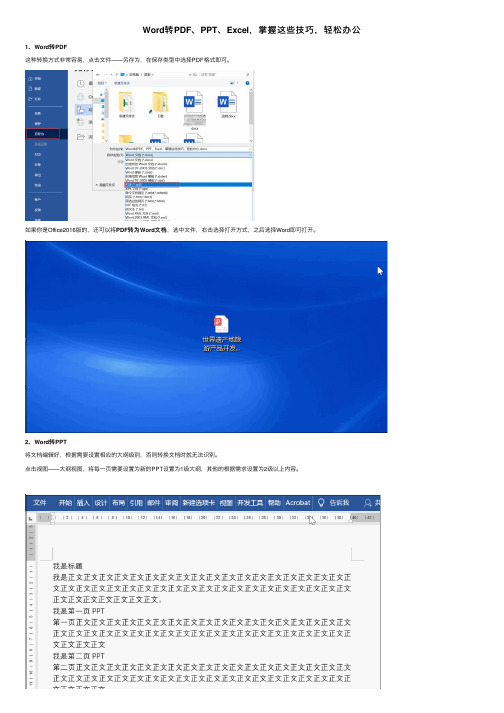Click the tab-stop selector at the ruler corner
The height and width of the screenshot is (713, 504).
click(x=30, y=518)
